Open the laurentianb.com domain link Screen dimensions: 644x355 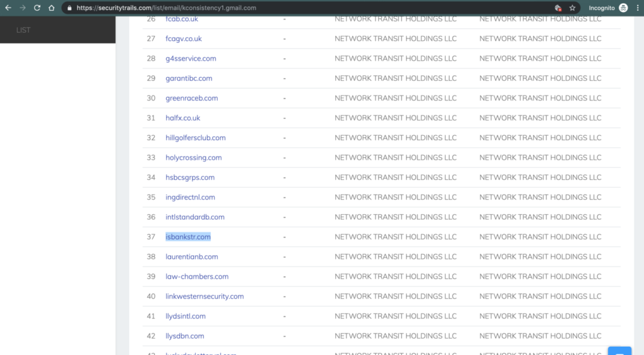pos(192,256)
